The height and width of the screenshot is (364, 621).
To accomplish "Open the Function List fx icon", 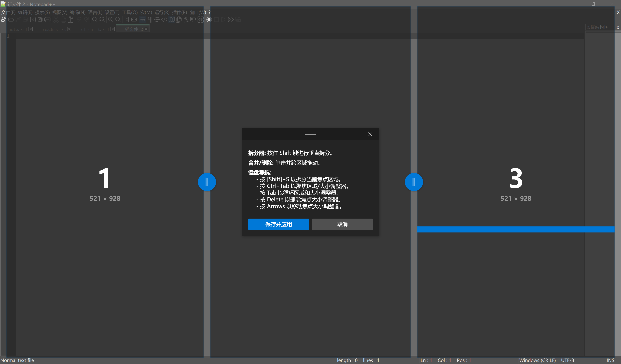I will (186, 20).
